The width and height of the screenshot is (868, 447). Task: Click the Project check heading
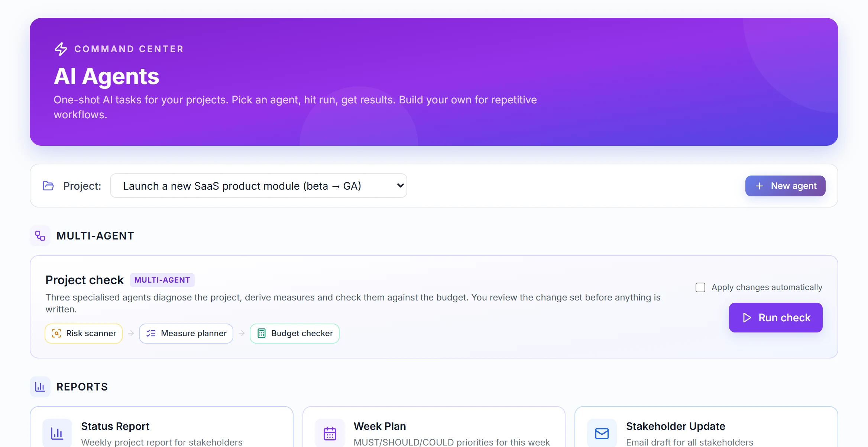click(84, 280)
